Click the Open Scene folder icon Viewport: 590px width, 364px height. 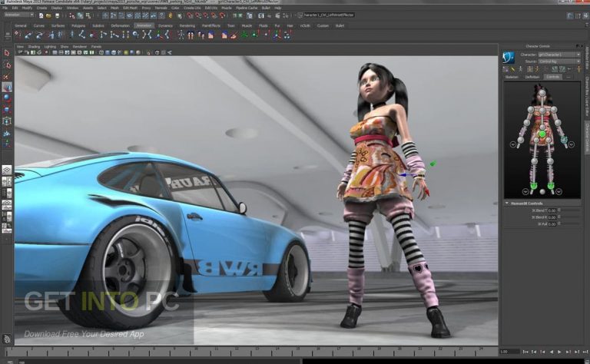(x=48, y=16)
